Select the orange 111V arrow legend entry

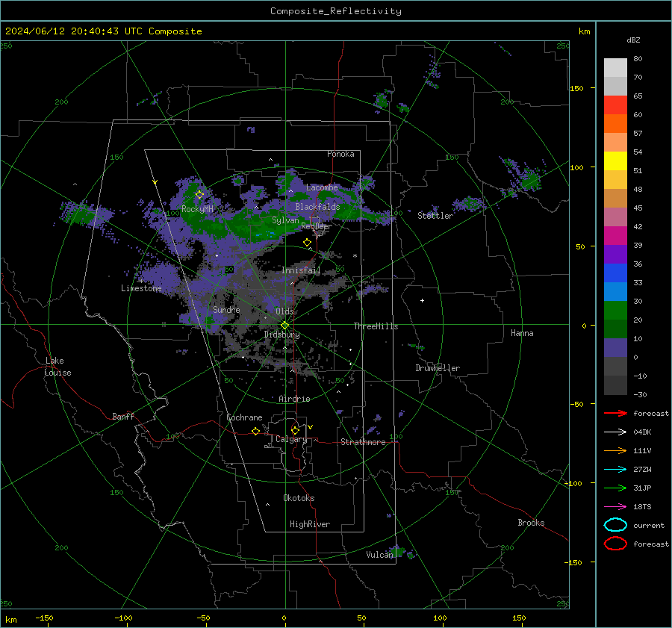[615, 450]
